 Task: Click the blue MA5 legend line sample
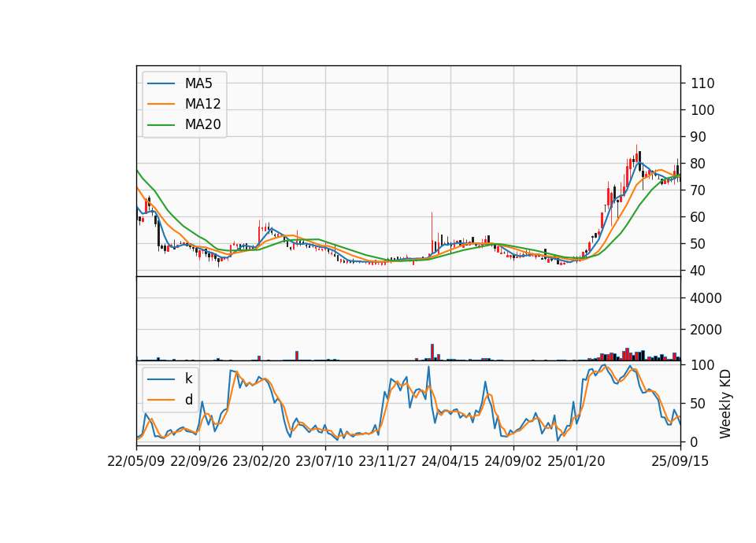(161, 83)
